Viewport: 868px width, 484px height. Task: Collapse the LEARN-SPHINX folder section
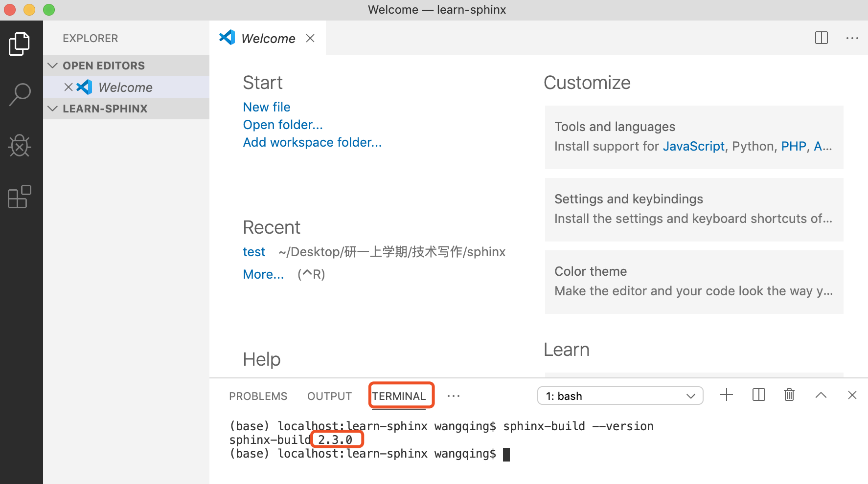(x=53, y=109)
